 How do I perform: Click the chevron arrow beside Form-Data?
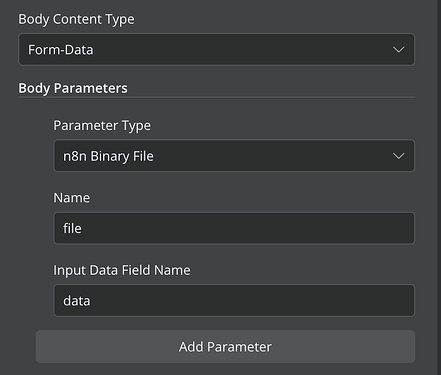pyautogui.click(x=398, y=50)
